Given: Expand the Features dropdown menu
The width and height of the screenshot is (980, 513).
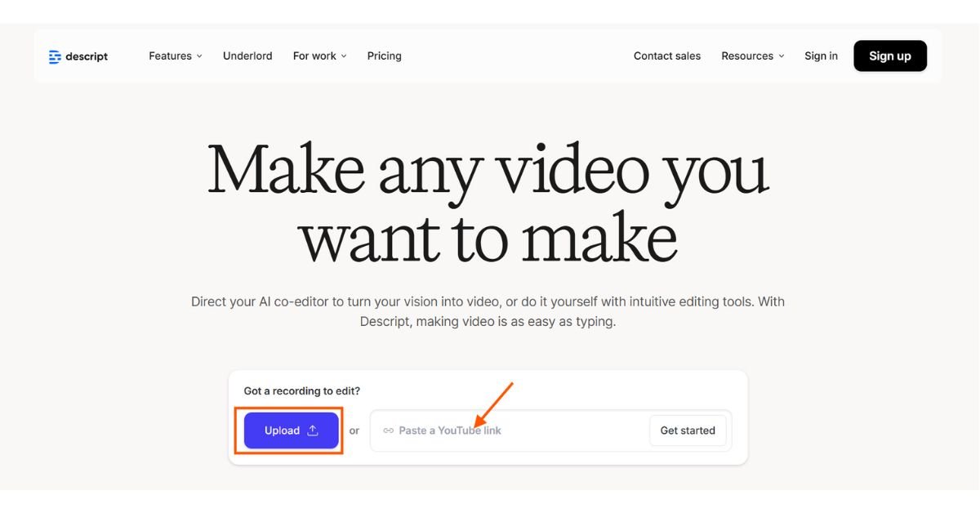Looking at the screenshot, I should (x=171, y=56).
